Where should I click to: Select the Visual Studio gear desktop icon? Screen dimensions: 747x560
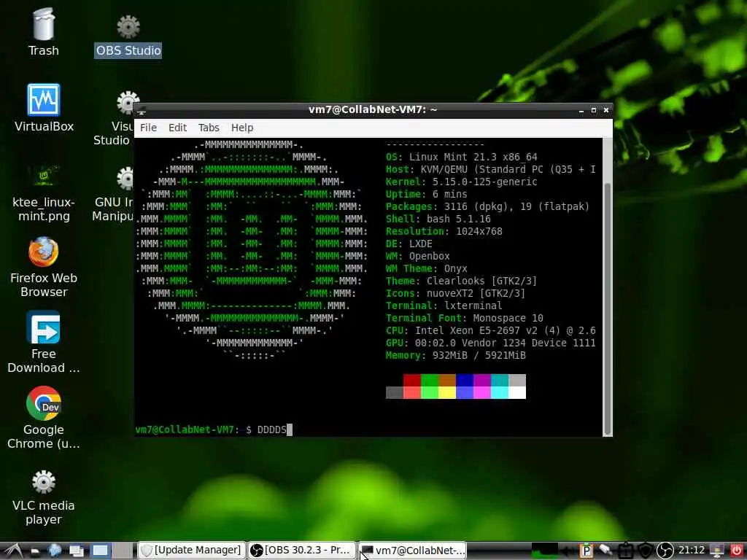click(127, 102)
